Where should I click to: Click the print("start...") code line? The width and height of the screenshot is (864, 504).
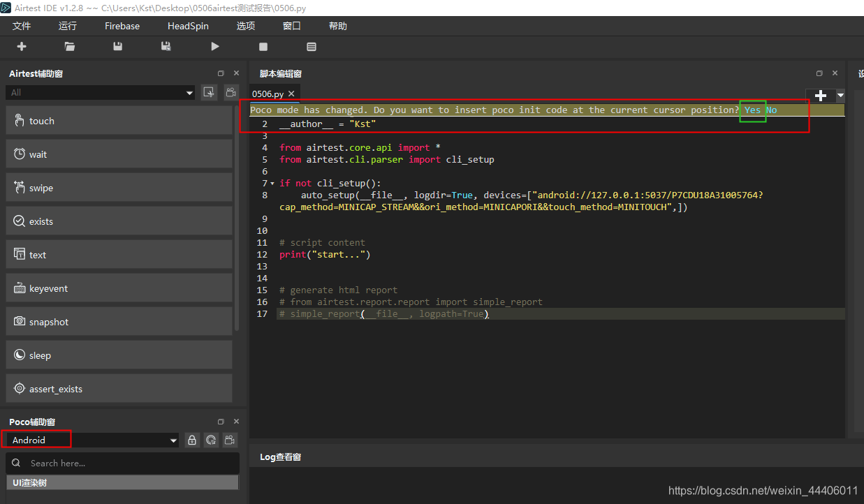click(x=325, y=255)
